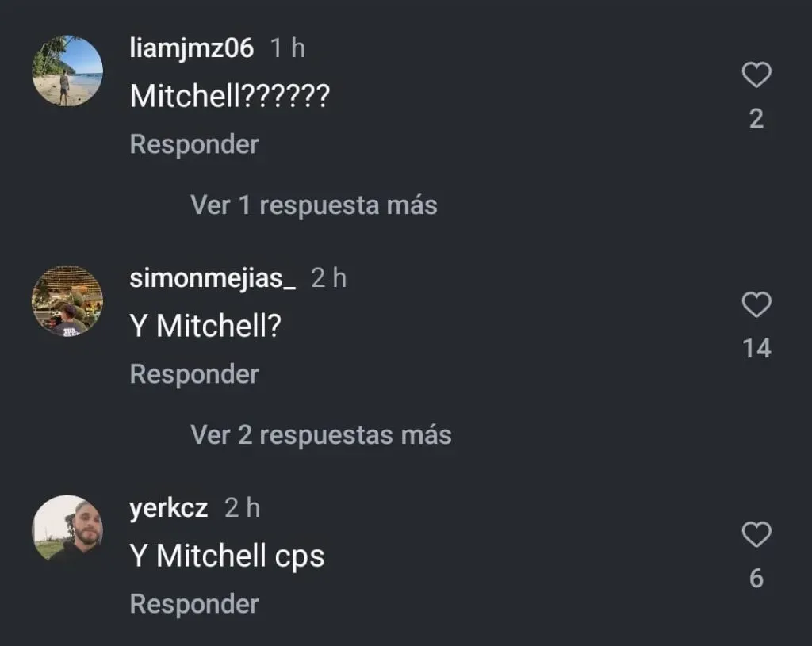The height and width of the screenshot is (646, 812).
Task: Click Responder below "Y Mitchell cps"
Action: (x=194, y=603)
